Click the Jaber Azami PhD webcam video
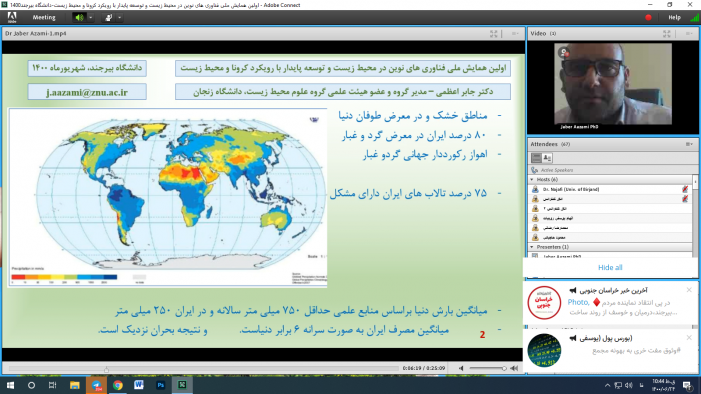The width and height of the screenshot is (701, 394). click(x=613, y=84)
